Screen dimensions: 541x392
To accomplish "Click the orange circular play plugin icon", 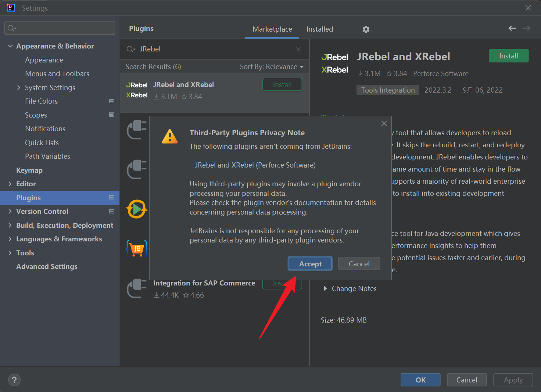I will click(x=137, y=209).
